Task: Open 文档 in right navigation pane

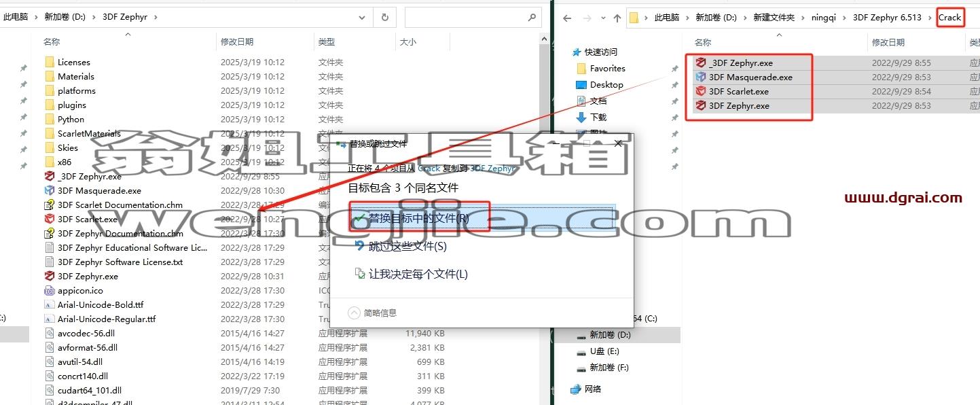Action: 598,101
